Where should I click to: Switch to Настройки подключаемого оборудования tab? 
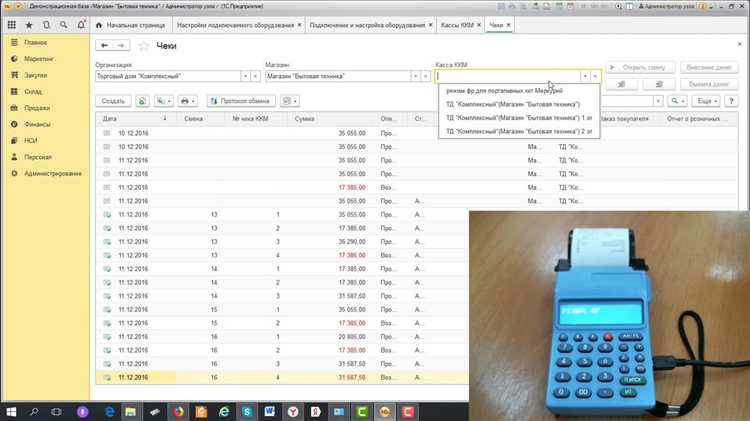click(x=235, y=25)
